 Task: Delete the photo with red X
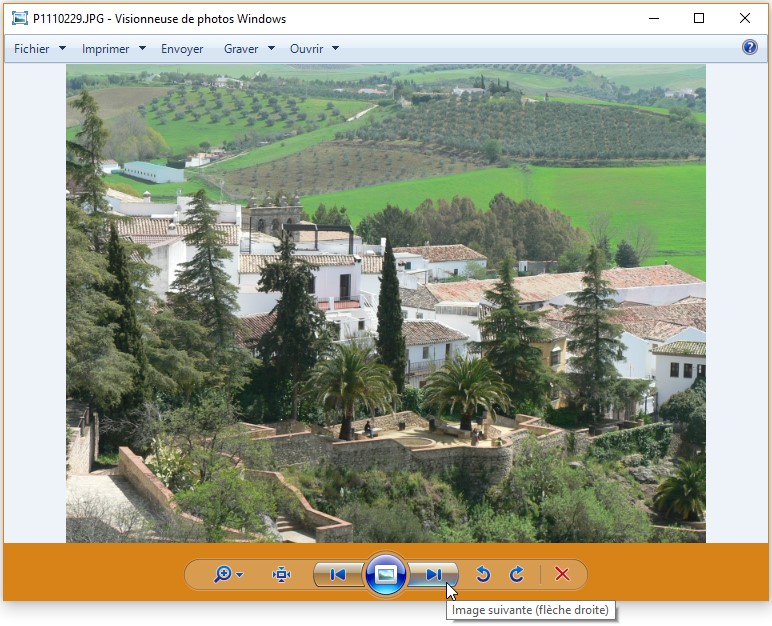(x=562, y=574)
